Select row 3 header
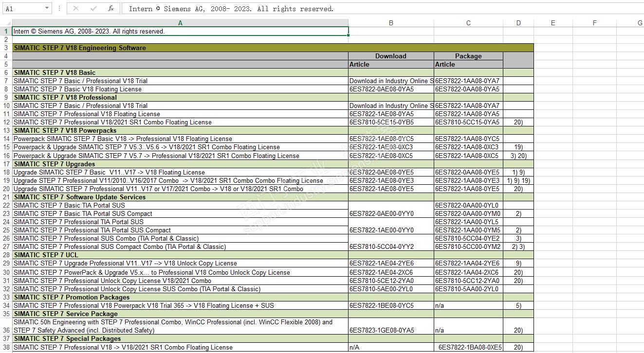This screenshot has width=644, height=353. (x=6, y=48)
